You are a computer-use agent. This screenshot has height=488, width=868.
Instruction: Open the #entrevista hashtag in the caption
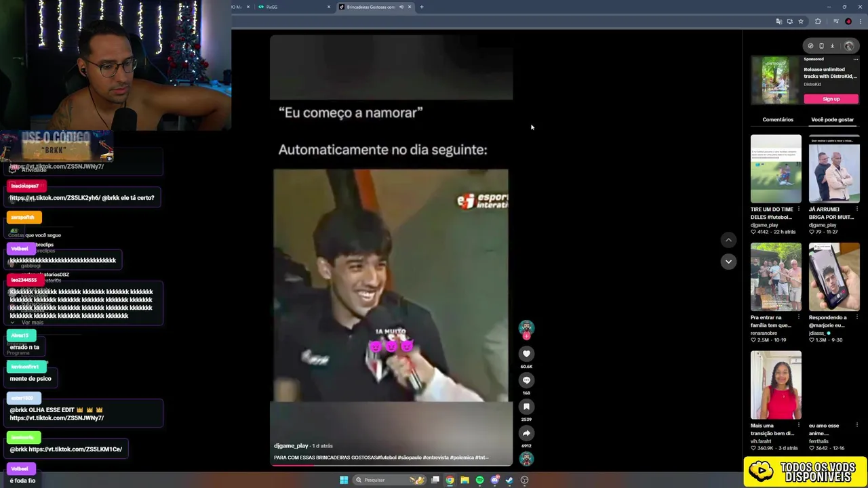coord(435,457)
